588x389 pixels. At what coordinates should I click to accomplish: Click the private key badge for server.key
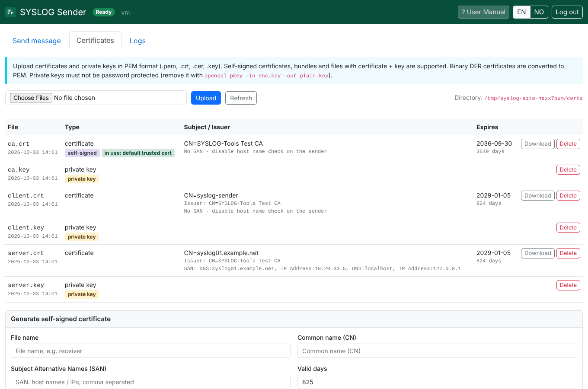82,294
